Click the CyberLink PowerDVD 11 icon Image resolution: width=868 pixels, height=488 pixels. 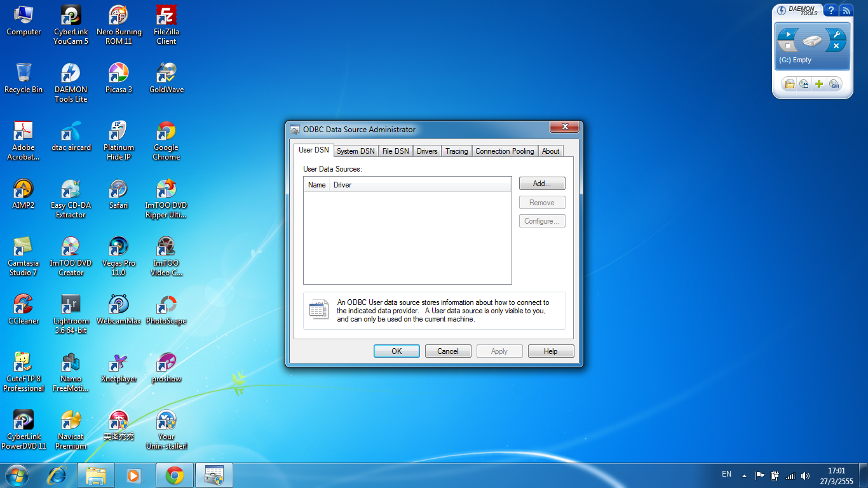click(x=24, y=430)
